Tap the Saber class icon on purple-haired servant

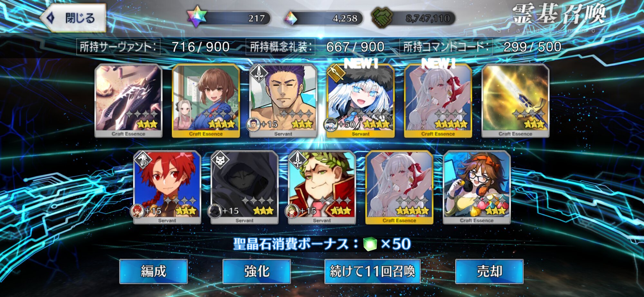click(259, 73)
